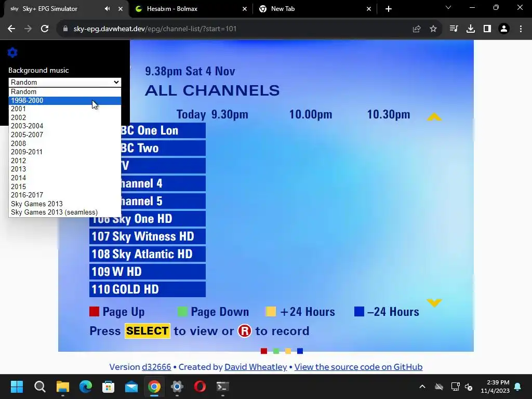The image size is (532, 399).
Task: Expand the Background music combo box
Action: click(64, 82)
